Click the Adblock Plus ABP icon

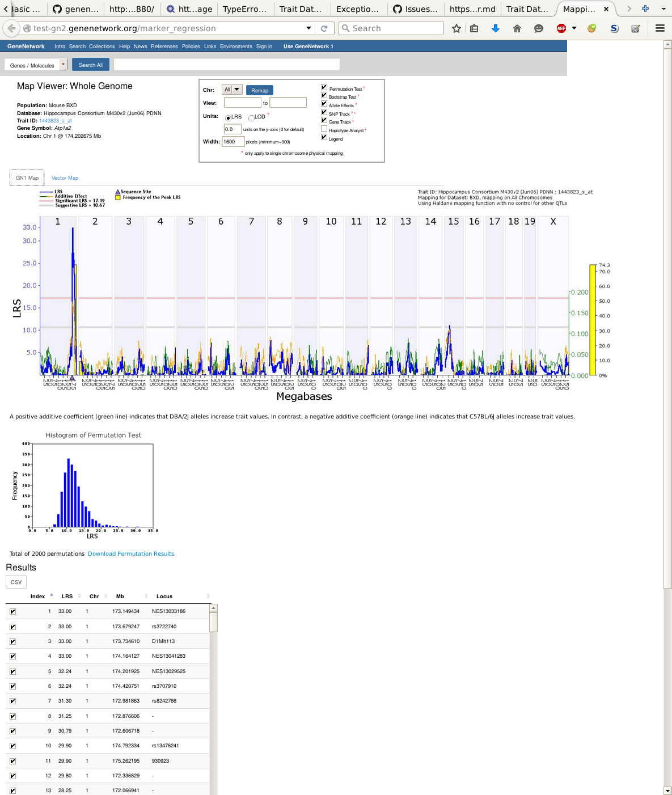click(561, 28)
